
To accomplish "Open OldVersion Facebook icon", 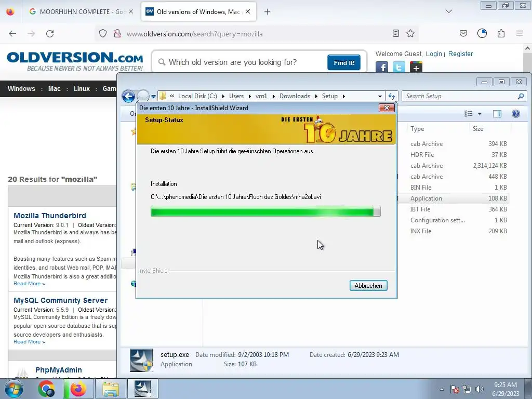I will click(x=382, y=67).
